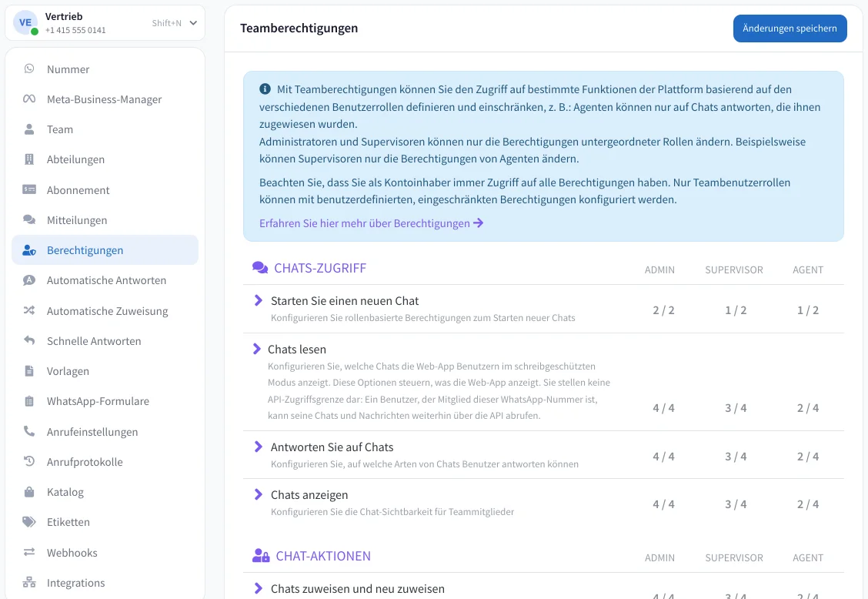Click the CHATS-ZUGRIFF section heading

point(320,268)
